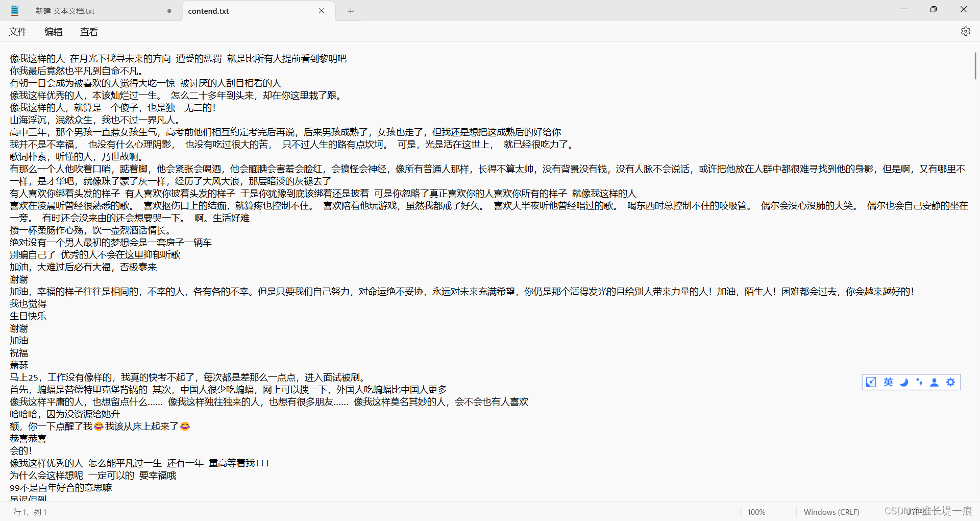This screenshot has height=521, width=980.
Task: Minimize the Notepad window
Action: (904, 10)
